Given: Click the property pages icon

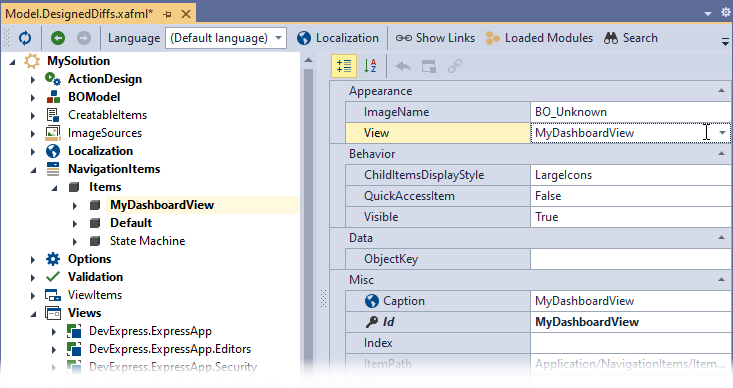Looking at the screenshot, I should [429, 66].
